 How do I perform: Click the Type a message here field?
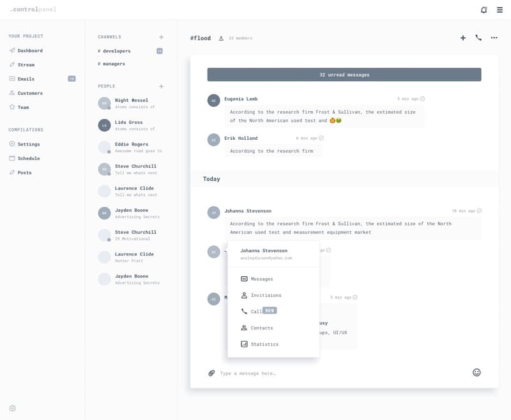pyautogui.click(x=268, y=373)
